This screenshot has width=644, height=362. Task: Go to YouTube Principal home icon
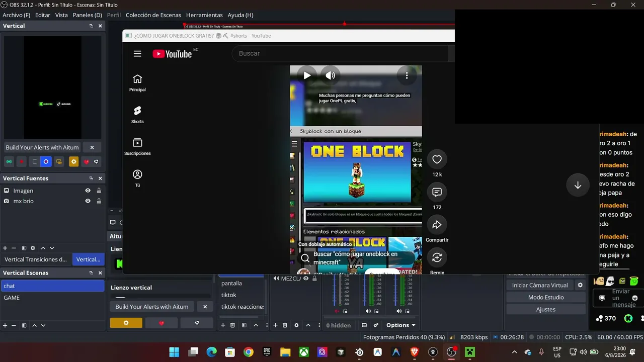click(137, 83)
